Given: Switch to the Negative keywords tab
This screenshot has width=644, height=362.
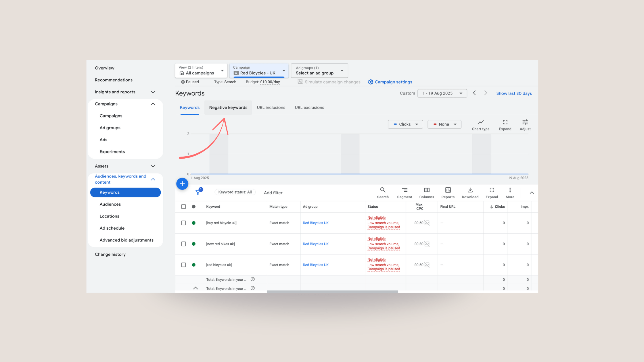Looking at the screenshot, I should (x=228, y=107).
